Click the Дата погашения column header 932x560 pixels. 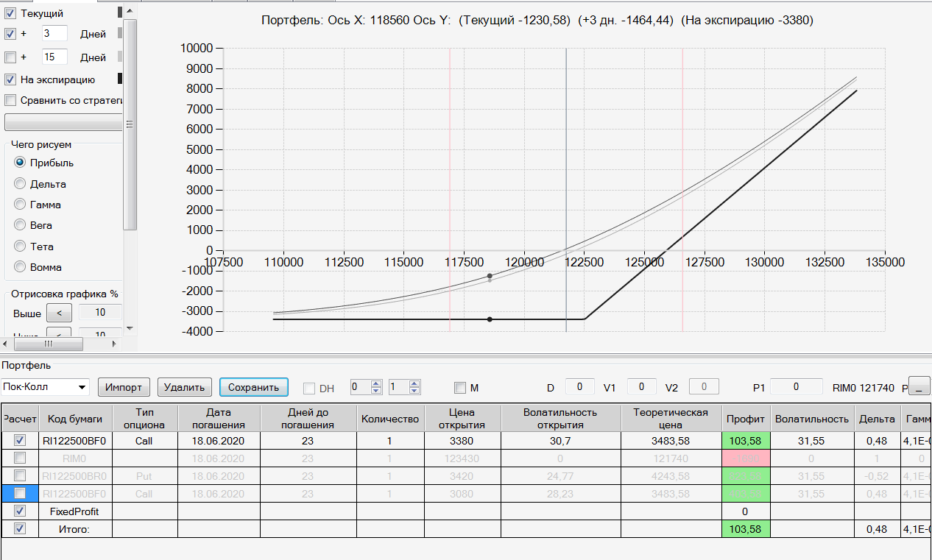219,418
